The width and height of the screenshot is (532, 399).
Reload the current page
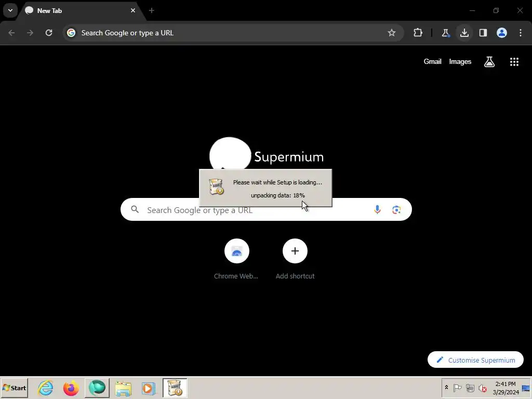tap(49, 33)
